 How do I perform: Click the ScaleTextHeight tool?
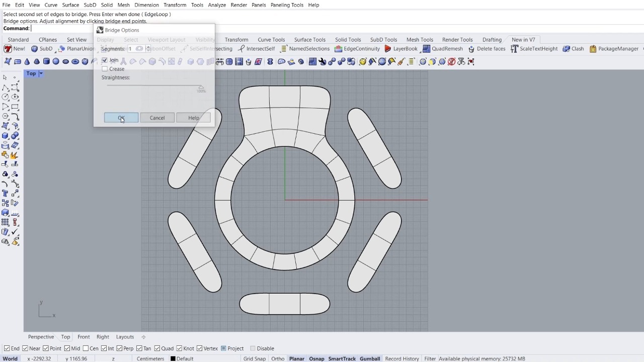[x=534, y=49]
